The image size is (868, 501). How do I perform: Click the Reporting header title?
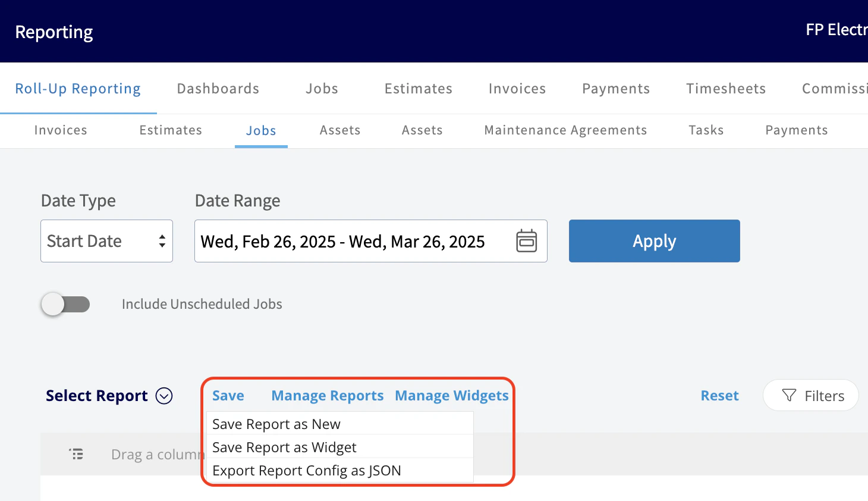pos(54,32)
